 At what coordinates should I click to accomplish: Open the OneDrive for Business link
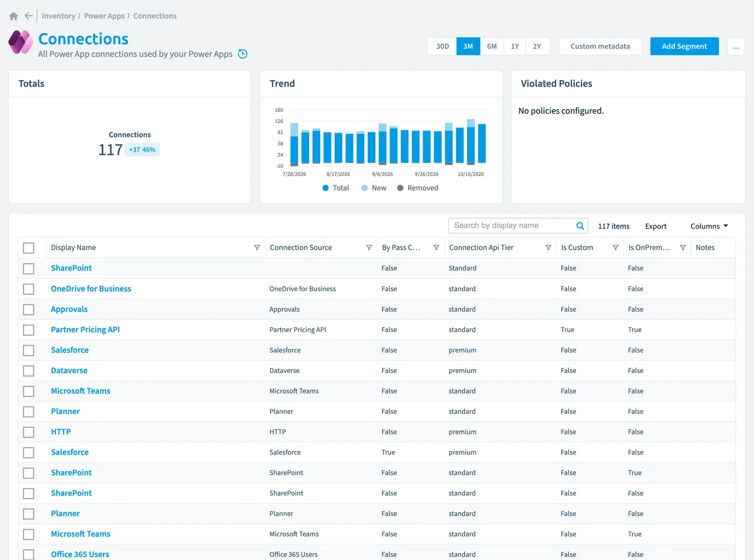(x=91, y=289)
